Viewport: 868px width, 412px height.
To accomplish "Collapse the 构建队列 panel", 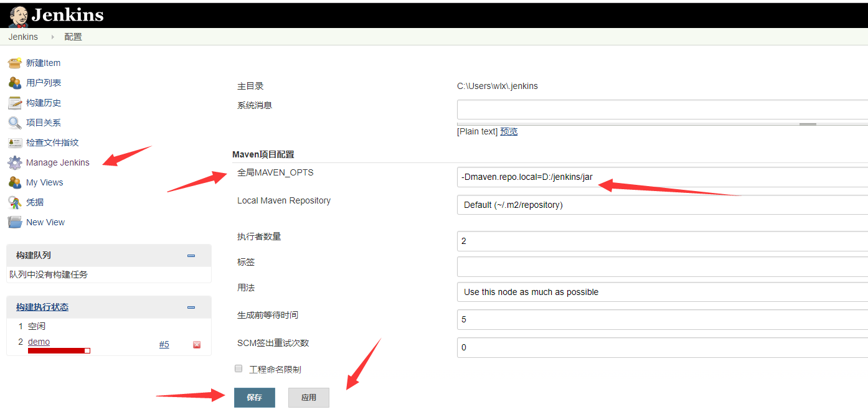I will 191,256.
